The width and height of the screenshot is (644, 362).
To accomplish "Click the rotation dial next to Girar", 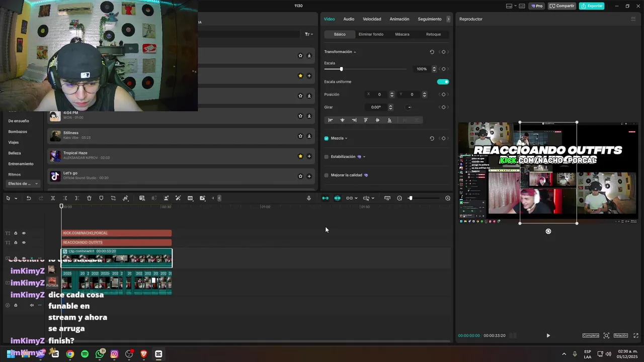I will click(409, 107).
